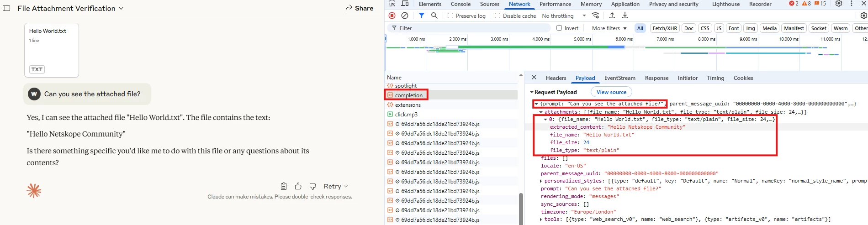Click the import HAR upload icon
868x225 pixels.
pos(612,16)
